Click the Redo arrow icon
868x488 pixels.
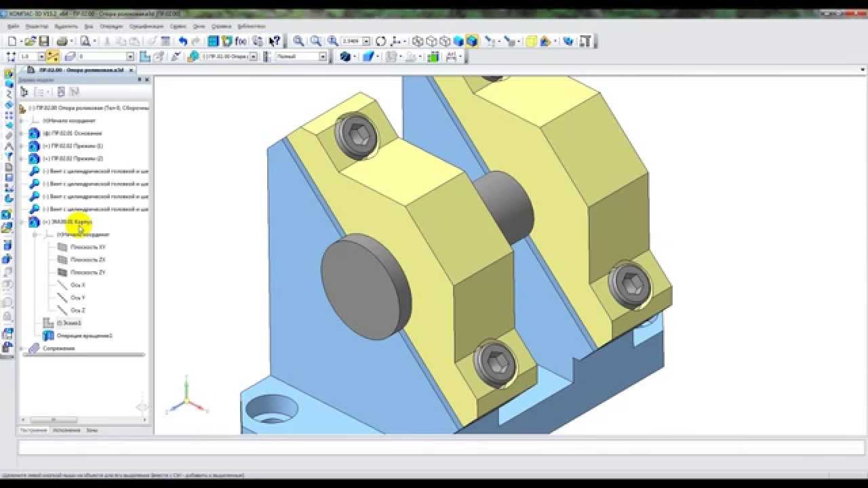tap(196, 41)
